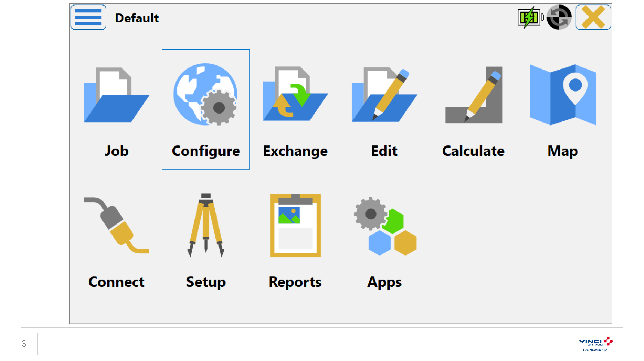644x361 pixels.
Task: Click the Setup label
Action: [x=206, y=283]
